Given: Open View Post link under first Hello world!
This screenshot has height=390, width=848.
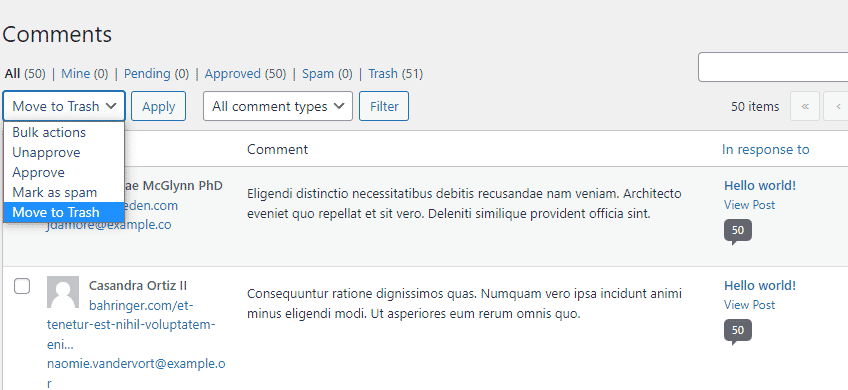Looking at the screenshot, I should (749, 205).
